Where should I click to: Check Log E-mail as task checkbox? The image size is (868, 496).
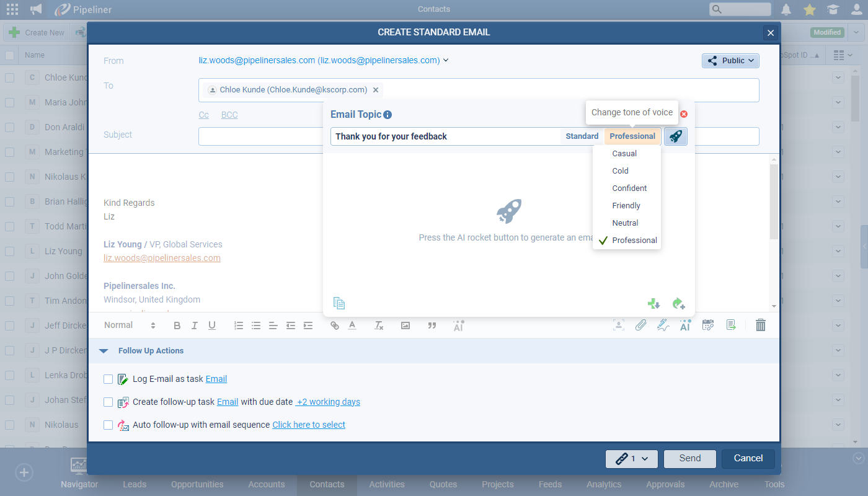coord(108,379)
